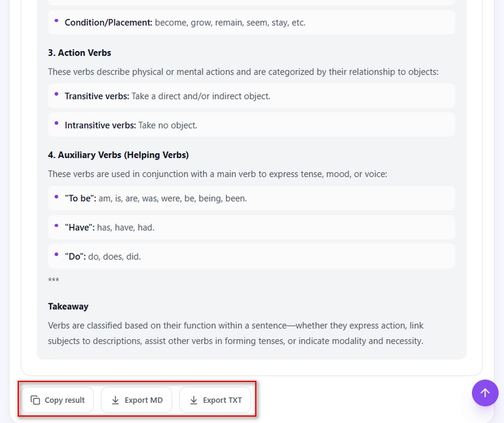Click the action verbs description sentence
504x423 pixels.
click(x=243, y=72)
